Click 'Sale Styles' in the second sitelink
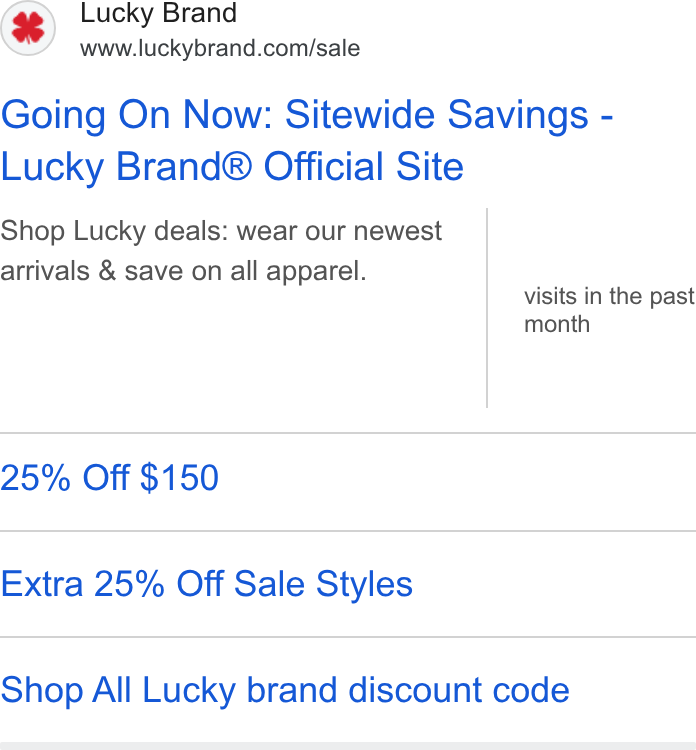 coord(323,584)
